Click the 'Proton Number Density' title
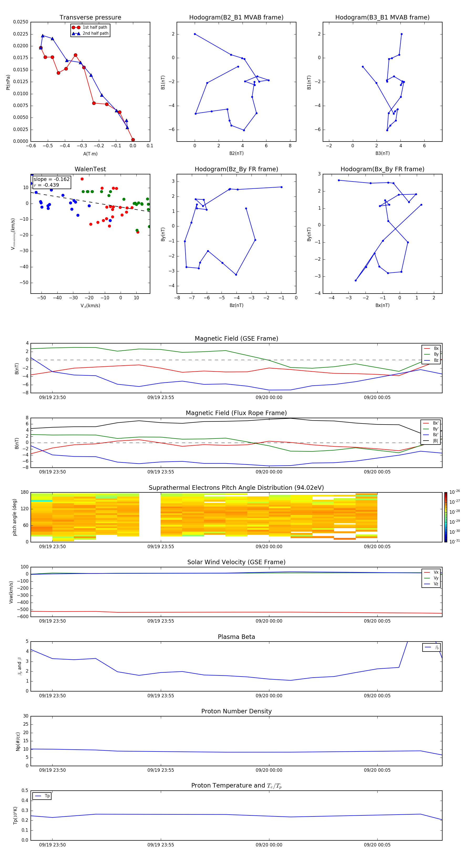The width and height of the screenshot is (473, 868). coord(236,711)
